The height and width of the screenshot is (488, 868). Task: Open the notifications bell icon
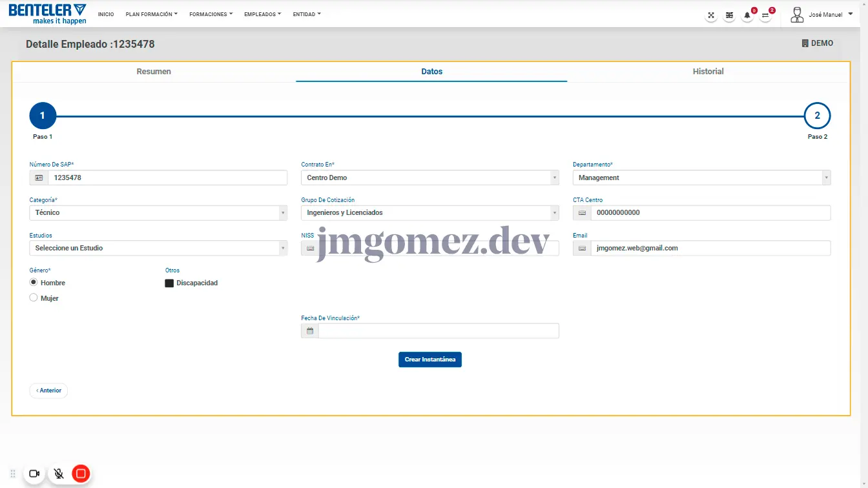pos(747,15)
